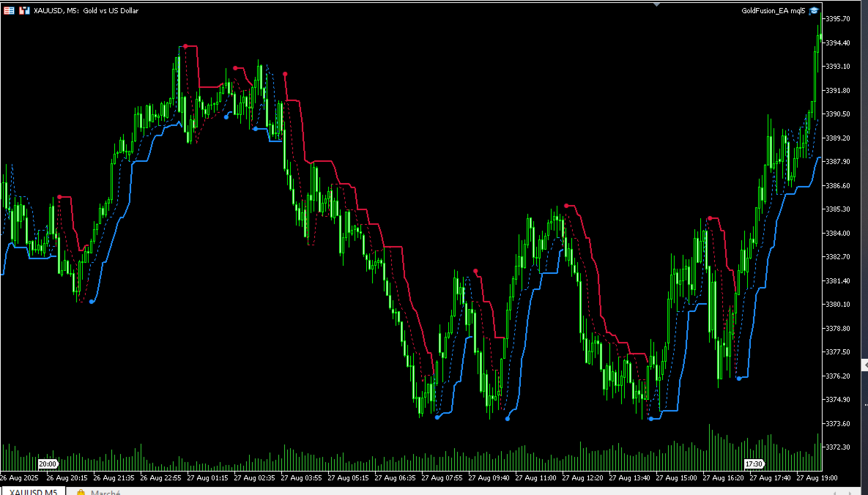This screenshot has width=868, height=495.
Task: Click the 17:30 time marker
Action: [x=754, y=464]
